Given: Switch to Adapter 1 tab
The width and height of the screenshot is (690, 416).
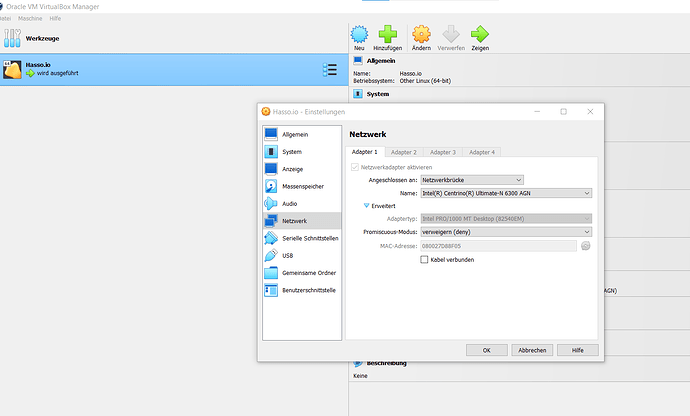Looking at the screenshot, I should 364,152.
